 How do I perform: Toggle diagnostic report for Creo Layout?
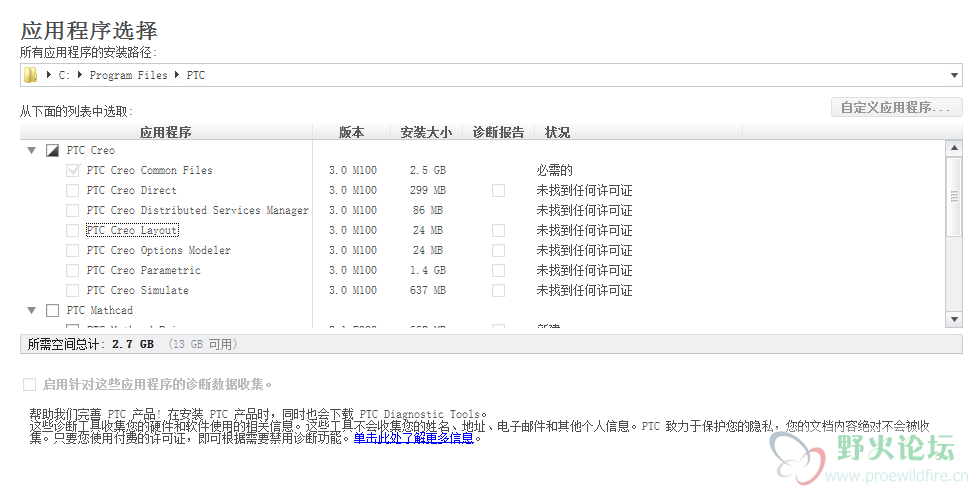point(498,230)
